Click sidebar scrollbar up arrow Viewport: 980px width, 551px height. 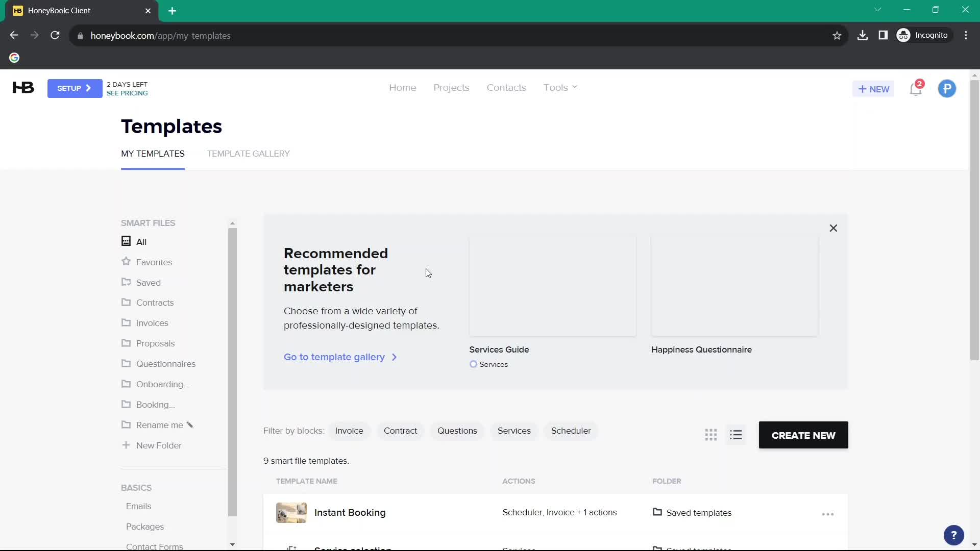(x=232, y=223)
